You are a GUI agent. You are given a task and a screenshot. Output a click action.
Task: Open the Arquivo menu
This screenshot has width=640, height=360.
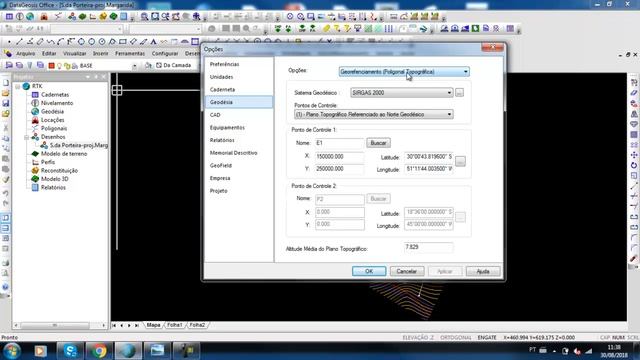click(25, 53)
